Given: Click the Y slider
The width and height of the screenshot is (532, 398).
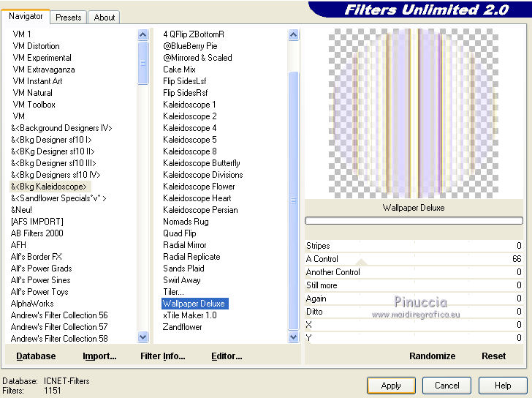Looking at the screenshot, I should click(414, 338).
